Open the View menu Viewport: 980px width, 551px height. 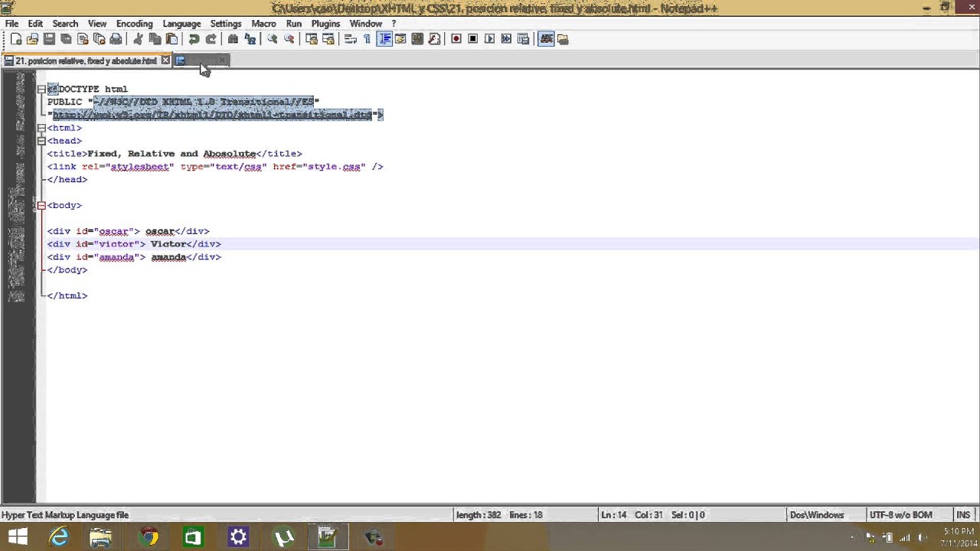tap(97, 24)
